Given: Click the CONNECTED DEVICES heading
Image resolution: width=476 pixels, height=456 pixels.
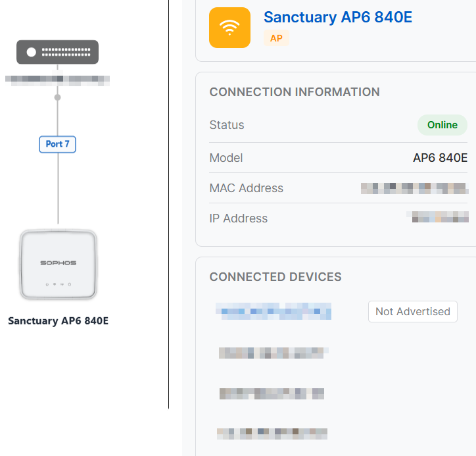Looking at the screenshot, I should pyautogui.click(x=275, y=277).
